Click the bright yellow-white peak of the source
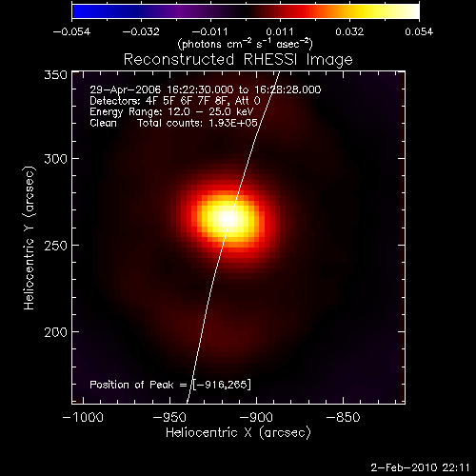Image resolution: width=476 pixels, height=476 pixels. [228, 218]
